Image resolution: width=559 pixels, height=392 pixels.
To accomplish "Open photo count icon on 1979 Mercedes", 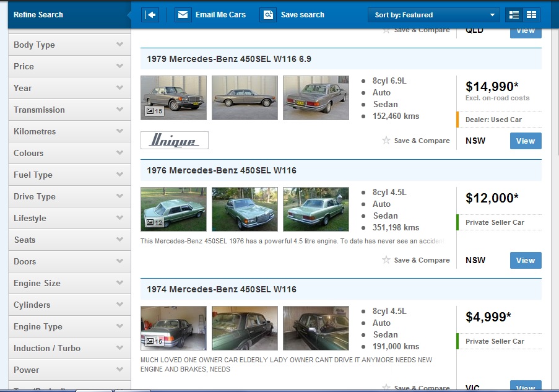I will [x=154, y=111].
